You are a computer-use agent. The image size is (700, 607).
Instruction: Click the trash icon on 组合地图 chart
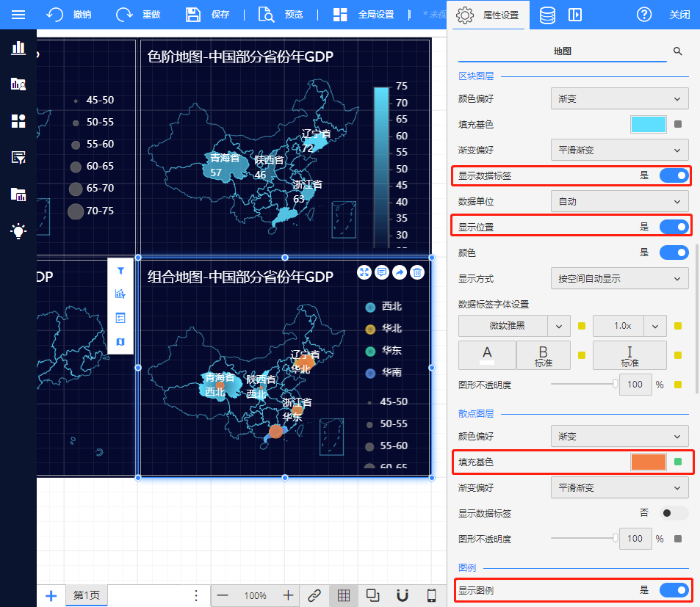tap(417, 272)
